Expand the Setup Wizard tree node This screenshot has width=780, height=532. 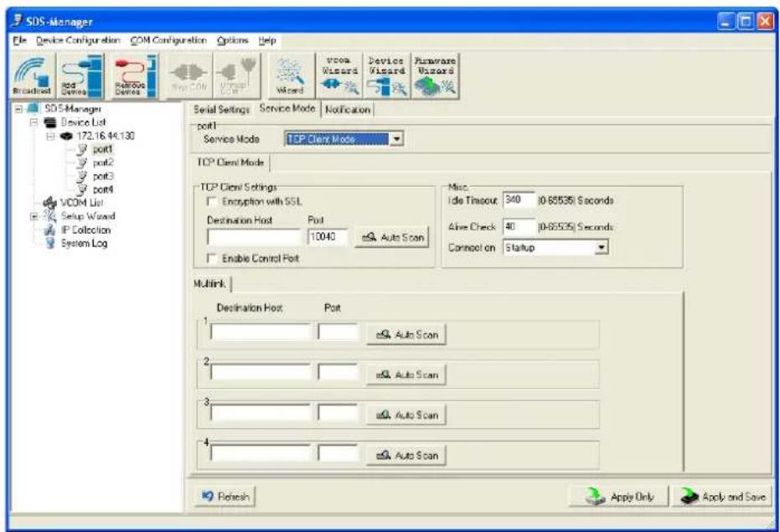click(x=34, y=216)
